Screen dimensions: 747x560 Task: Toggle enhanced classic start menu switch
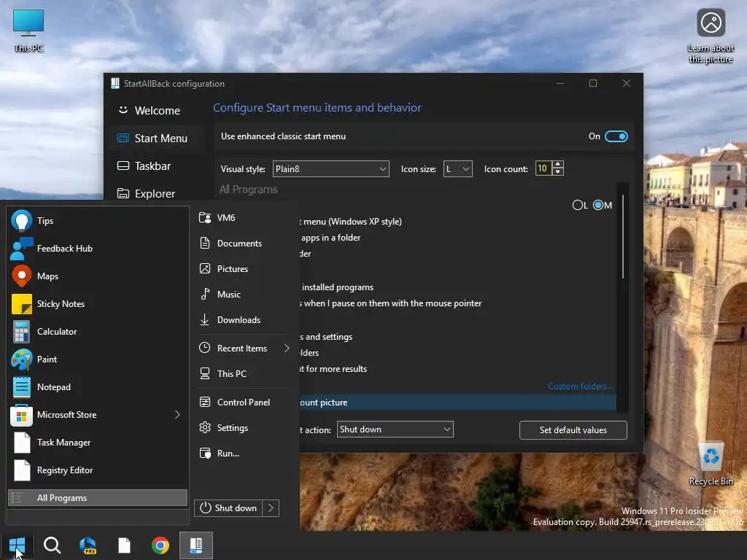coord(616,136)
